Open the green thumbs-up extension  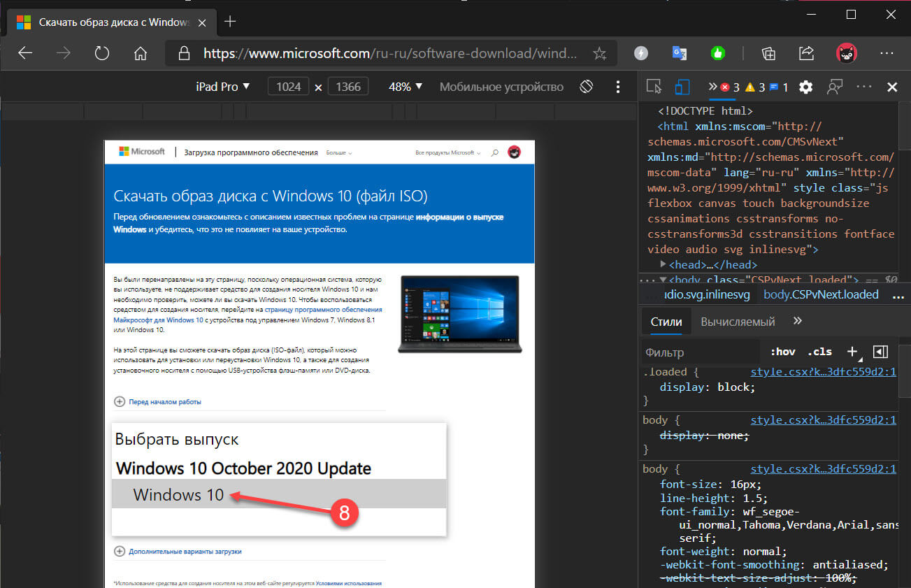tap(717, 53)
